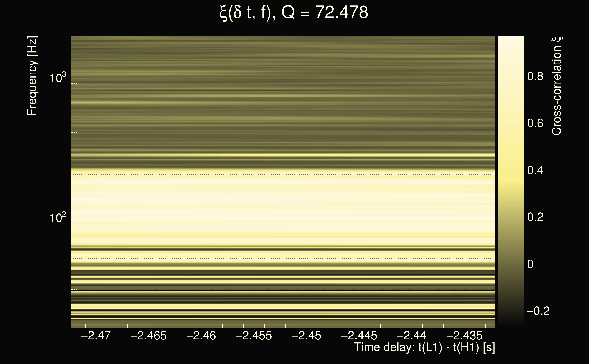Click the Time delay t(L1) - t(H1) axis label
The width and height of the screenshot is (589, 364).
[x=424, y=347]
